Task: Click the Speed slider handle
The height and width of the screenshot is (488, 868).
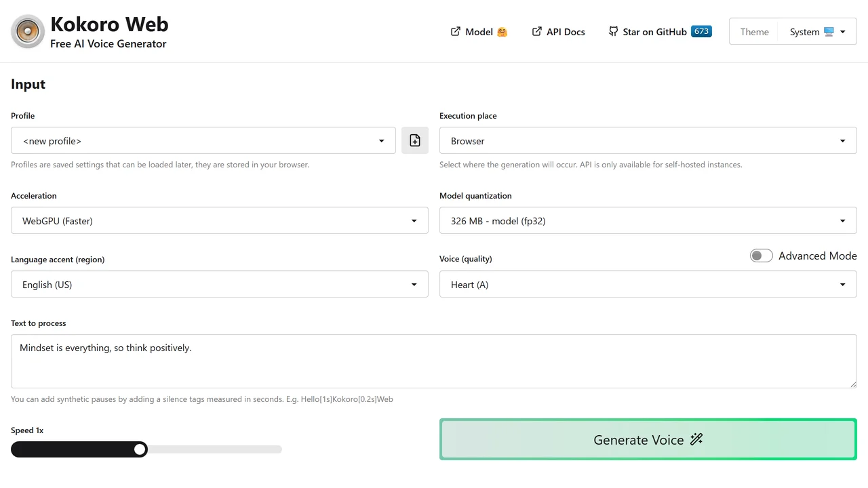Action: point(140,449)
